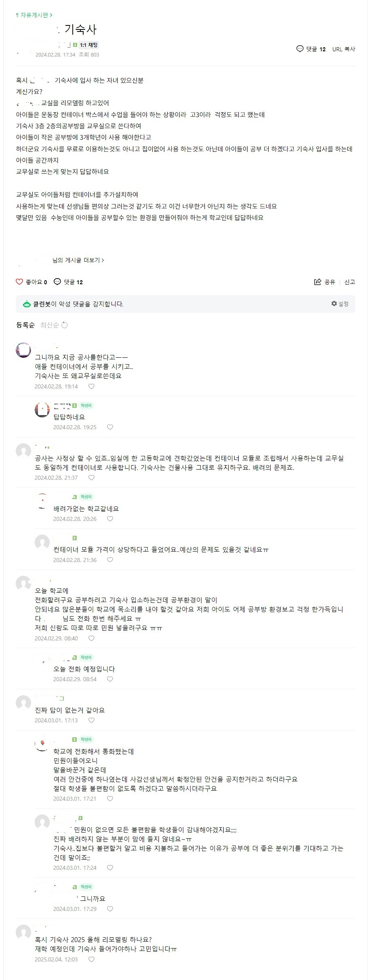
Task: Click the refresh icon next to 최신순
Action: [65, 325]
